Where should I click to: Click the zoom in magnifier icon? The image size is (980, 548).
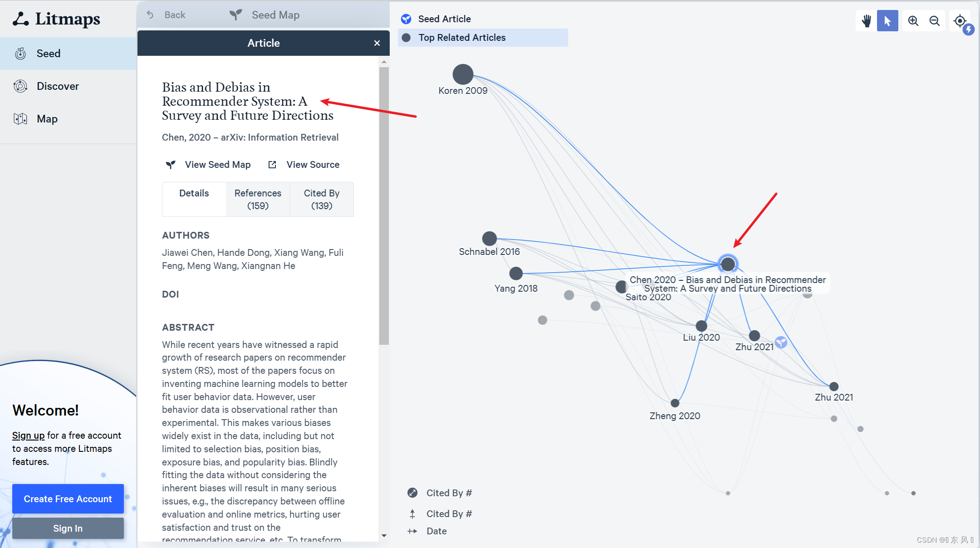click(913, 20)
